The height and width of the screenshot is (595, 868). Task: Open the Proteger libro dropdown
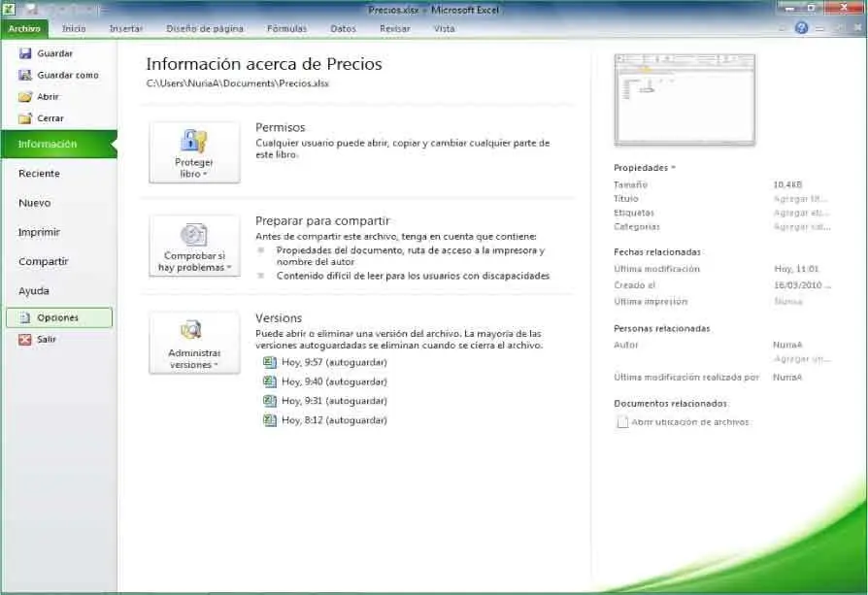pos(194,152)
